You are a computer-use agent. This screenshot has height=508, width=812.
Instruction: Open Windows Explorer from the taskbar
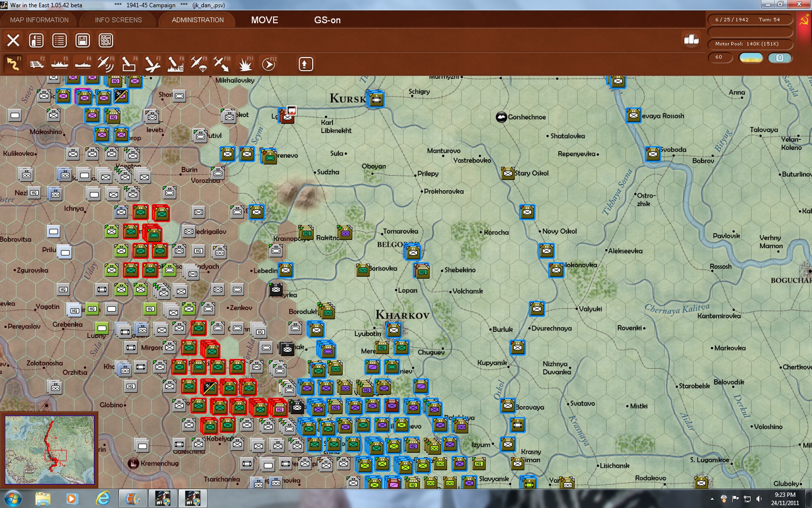coord(43,498)
